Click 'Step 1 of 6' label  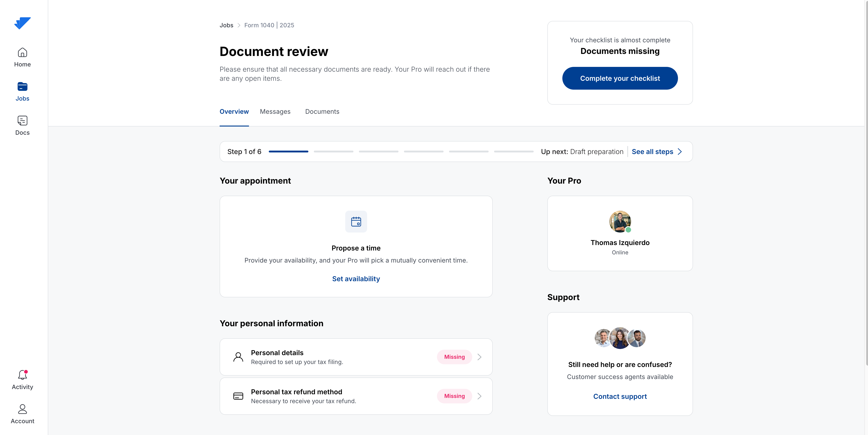pos(244,152)
